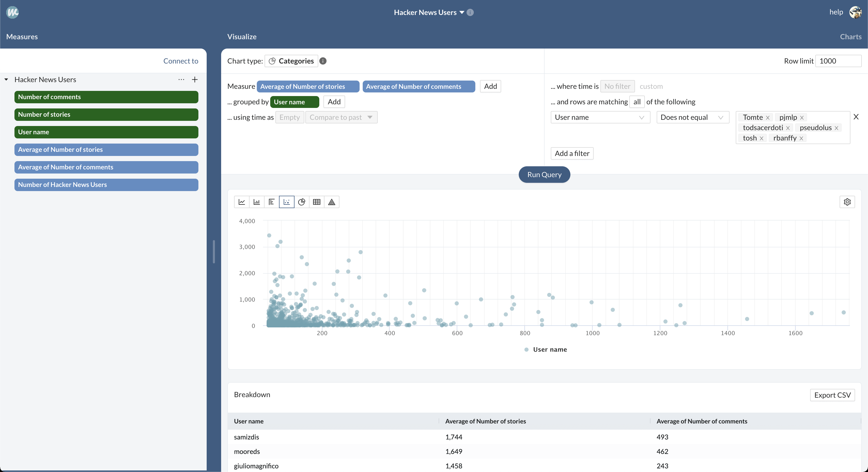The height and width of the screenshot is (472, 868).
Task: Open the Does not equal operator dropdown
Action: pos(693,117)
